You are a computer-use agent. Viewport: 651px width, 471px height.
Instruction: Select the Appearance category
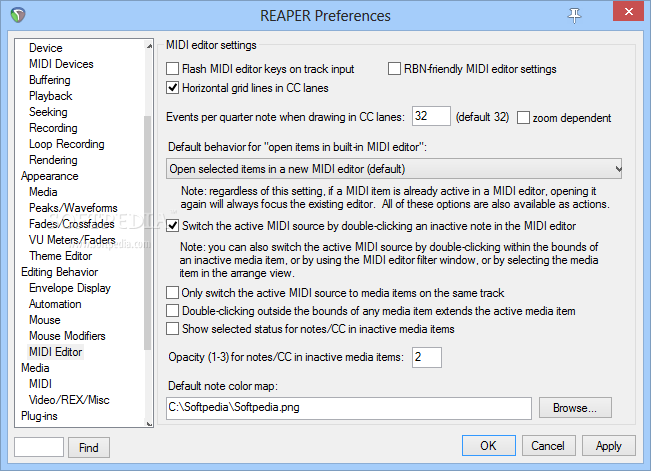(50, 176)
